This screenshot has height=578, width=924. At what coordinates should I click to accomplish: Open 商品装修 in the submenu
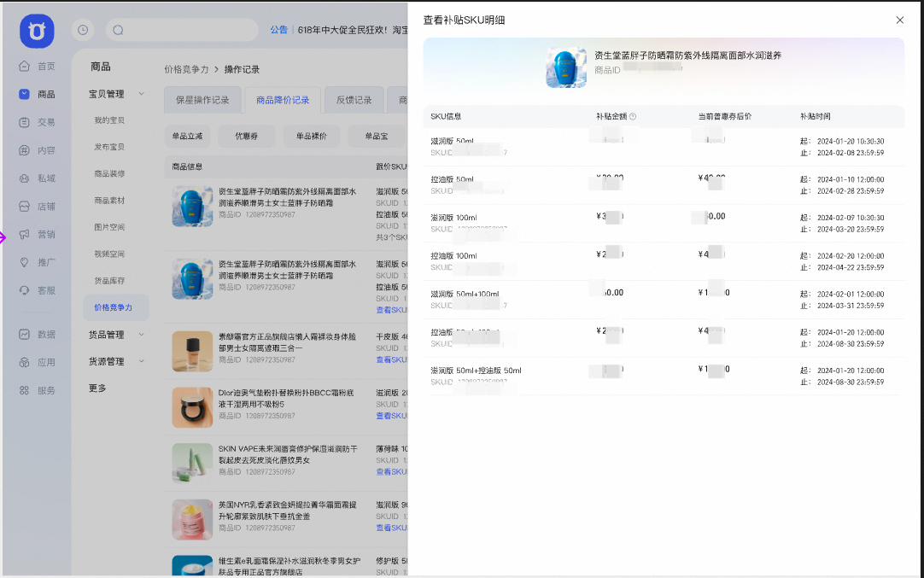point(109,174)
